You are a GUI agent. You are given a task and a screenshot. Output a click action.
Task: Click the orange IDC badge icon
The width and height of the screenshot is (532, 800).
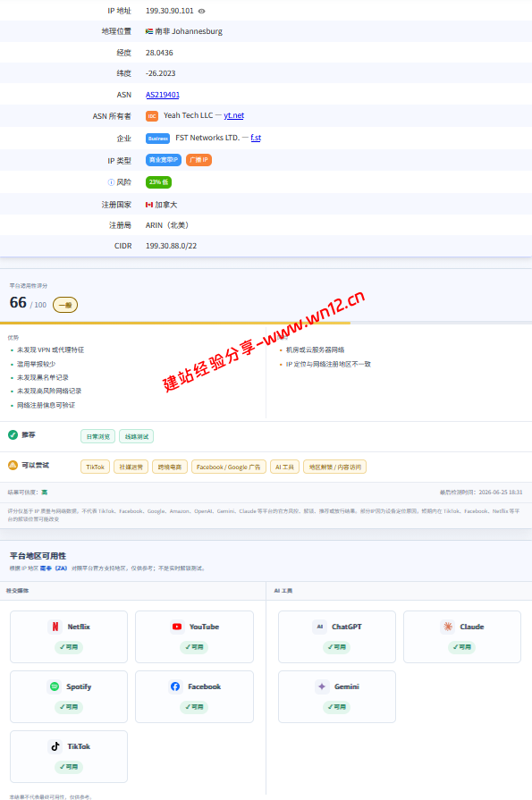[152, 116]
